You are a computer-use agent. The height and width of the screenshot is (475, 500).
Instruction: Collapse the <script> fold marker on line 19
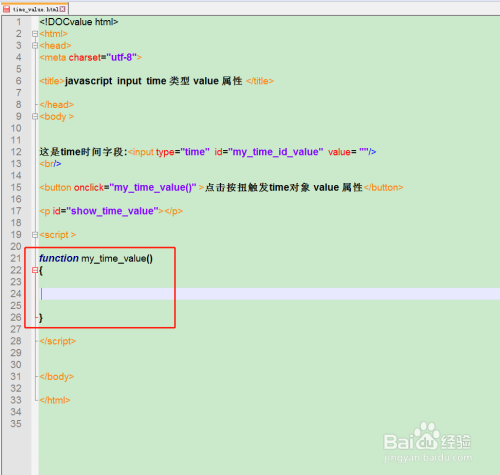pos(35,235)
